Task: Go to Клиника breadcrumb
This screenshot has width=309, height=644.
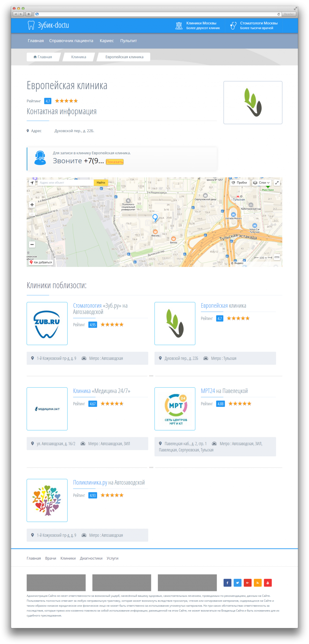Action: 79,57
